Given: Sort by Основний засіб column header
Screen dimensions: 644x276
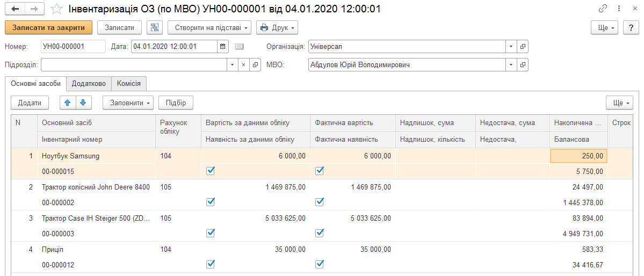Looking at the screenshot, I should coord(97,123).
